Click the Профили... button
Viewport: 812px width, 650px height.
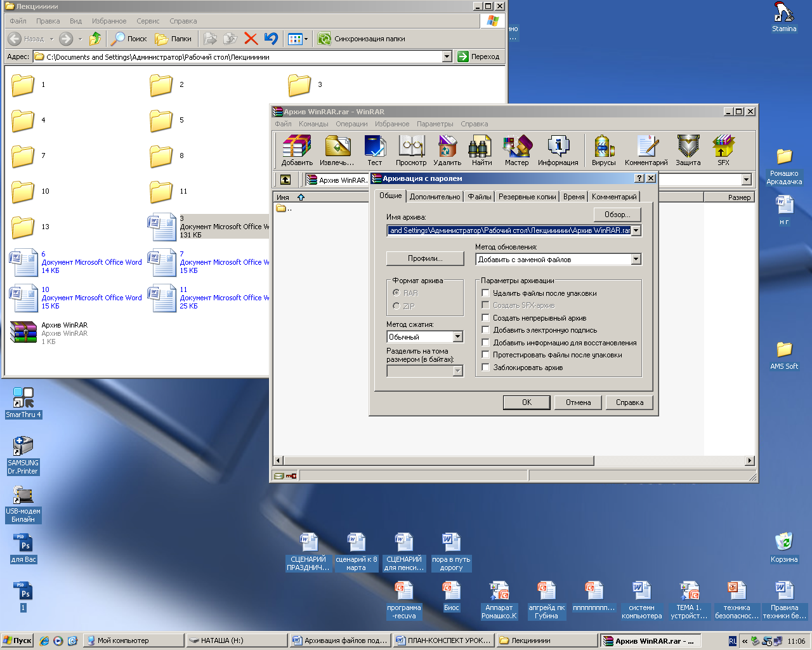click(x=425, y=258)
